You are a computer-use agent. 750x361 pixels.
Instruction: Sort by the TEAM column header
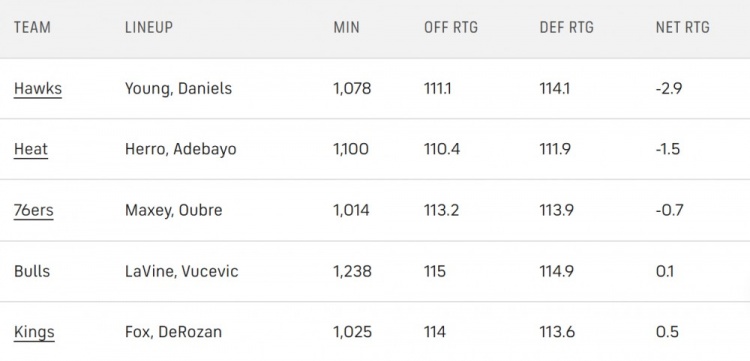coord(32,27)
